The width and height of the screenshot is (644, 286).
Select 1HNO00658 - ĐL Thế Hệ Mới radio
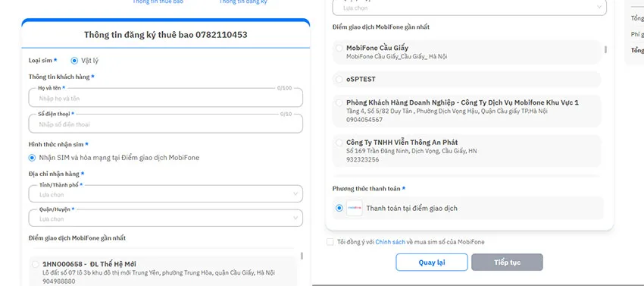(36, 264)
